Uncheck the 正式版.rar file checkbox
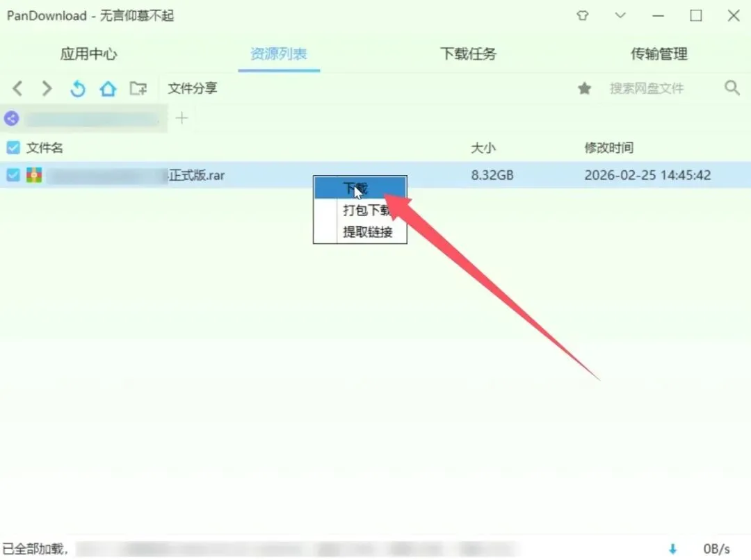The width and height of the screenshot is (751, 560). click(x=13, y=174)
